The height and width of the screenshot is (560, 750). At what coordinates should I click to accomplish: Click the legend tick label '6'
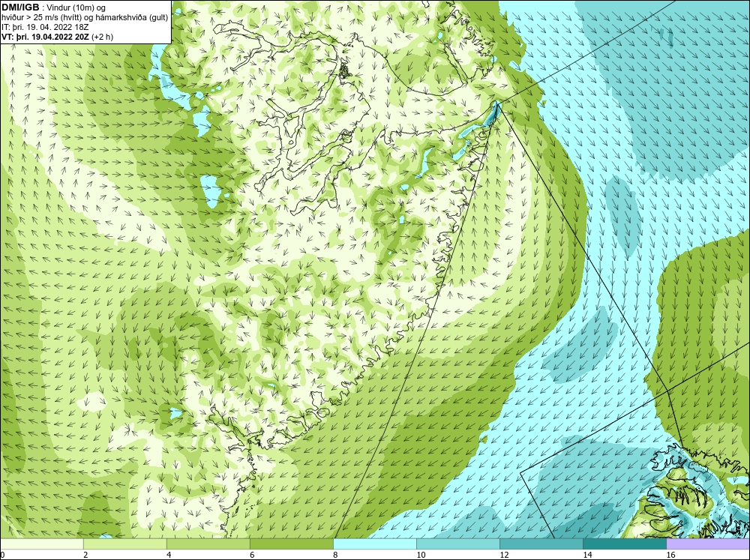pos(252,555)
